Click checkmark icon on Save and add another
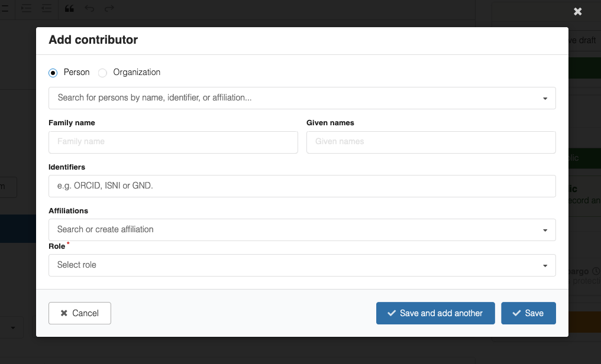The width and height of the screenshot is (601, 364). click(391, 313)
